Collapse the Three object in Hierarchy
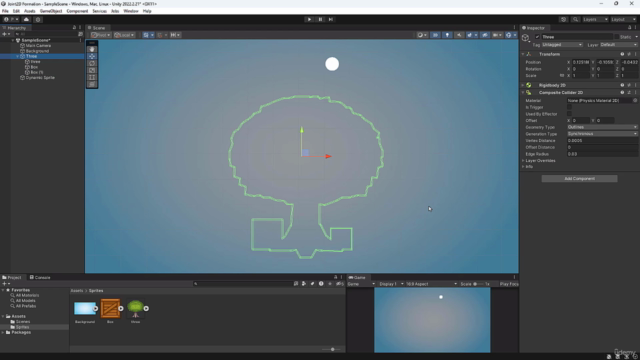Screen dimensions: 640x360 click(18, 56)
